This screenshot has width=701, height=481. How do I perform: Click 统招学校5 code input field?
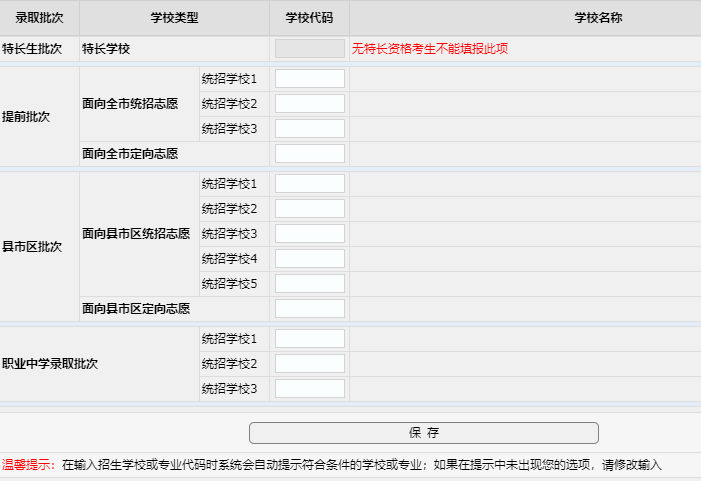(x=310, y=284)
